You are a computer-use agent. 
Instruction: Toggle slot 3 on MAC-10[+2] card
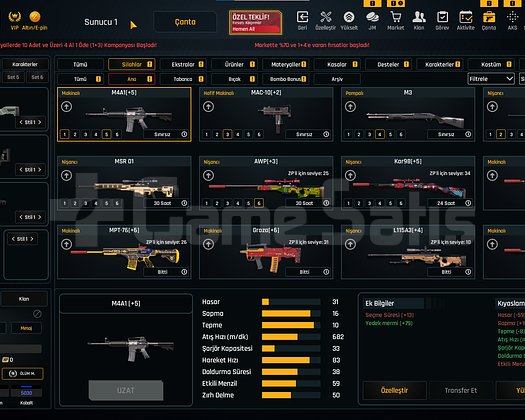pyautogui.click(x=227, y=134)
